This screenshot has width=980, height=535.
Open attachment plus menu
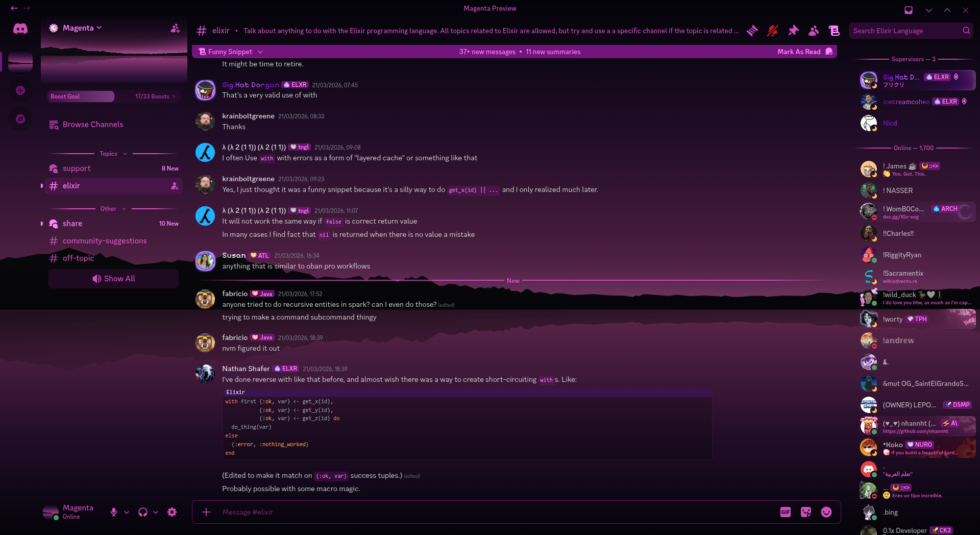click(x=206, y=512)
